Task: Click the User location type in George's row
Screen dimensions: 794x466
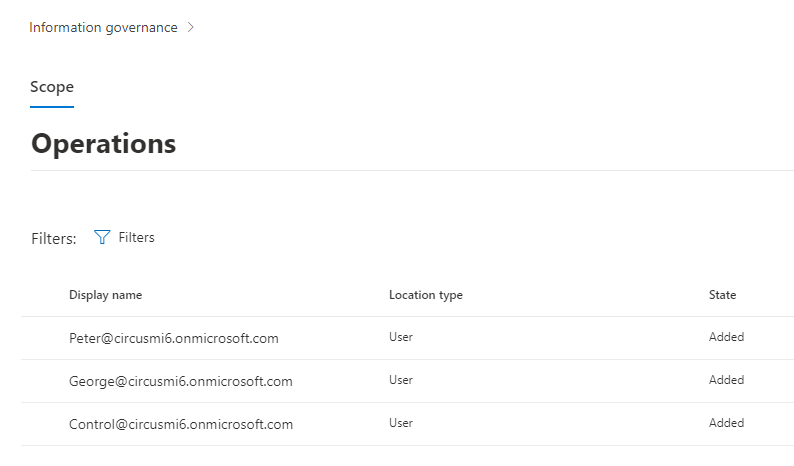Action: click(x=400, y=380)
